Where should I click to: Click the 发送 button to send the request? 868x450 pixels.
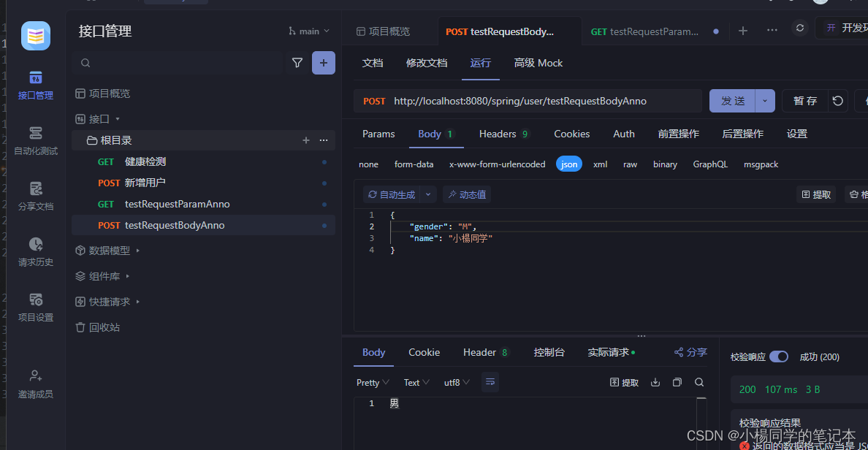[731, 101]
